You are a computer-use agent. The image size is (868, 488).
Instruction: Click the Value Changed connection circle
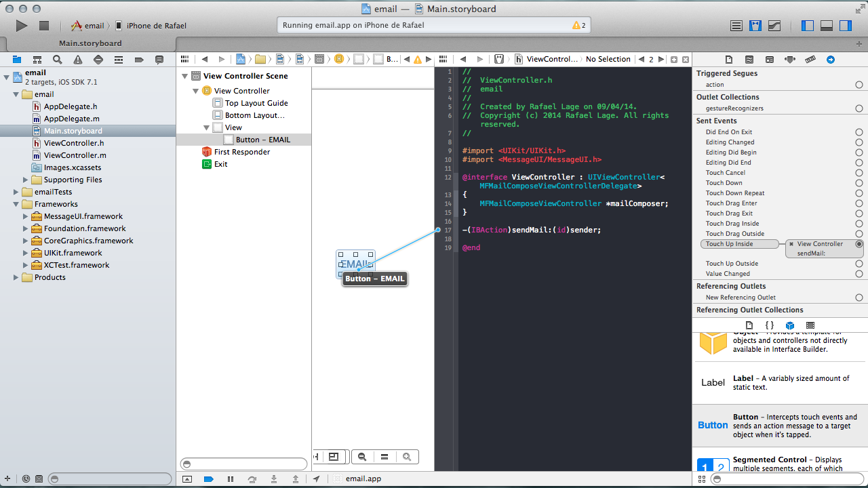(x=859, y=274)
